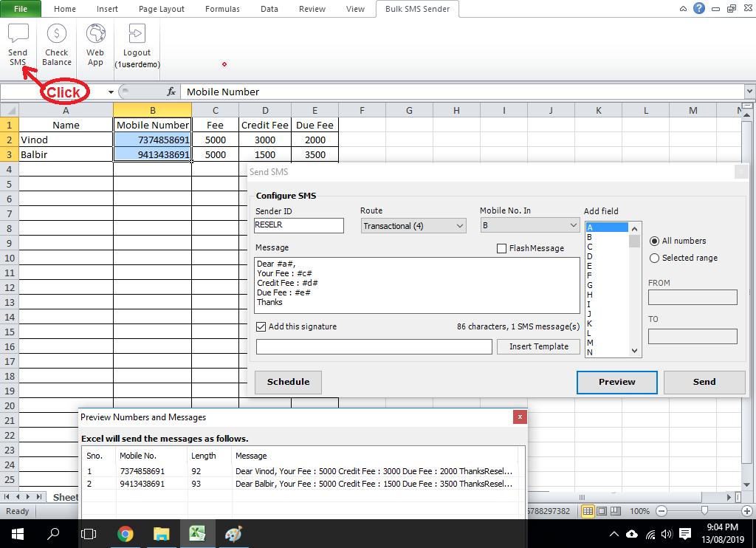Screen dimensions: 756x548
Task: Select the All numbers radio option
Action: [654, 242]
